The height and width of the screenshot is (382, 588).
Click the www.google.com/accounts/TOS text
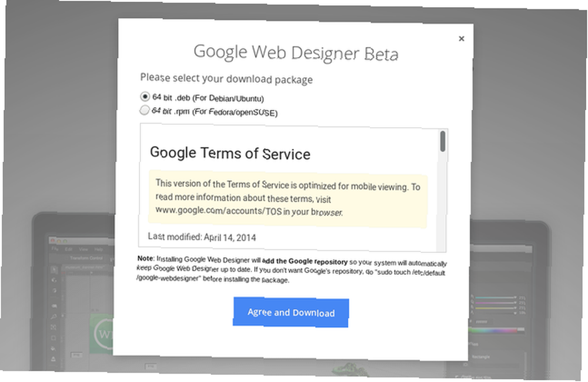point(218,210)
